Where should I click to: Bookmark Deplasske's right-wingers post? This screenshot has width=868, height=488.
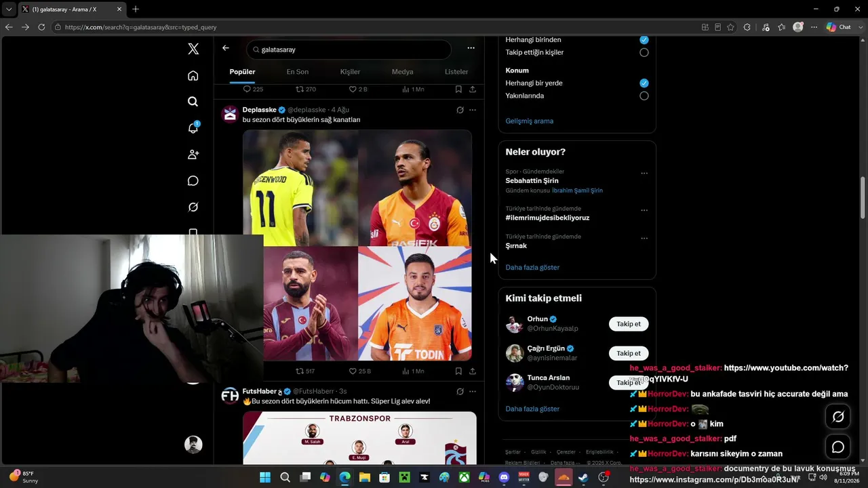click(458, 371)
